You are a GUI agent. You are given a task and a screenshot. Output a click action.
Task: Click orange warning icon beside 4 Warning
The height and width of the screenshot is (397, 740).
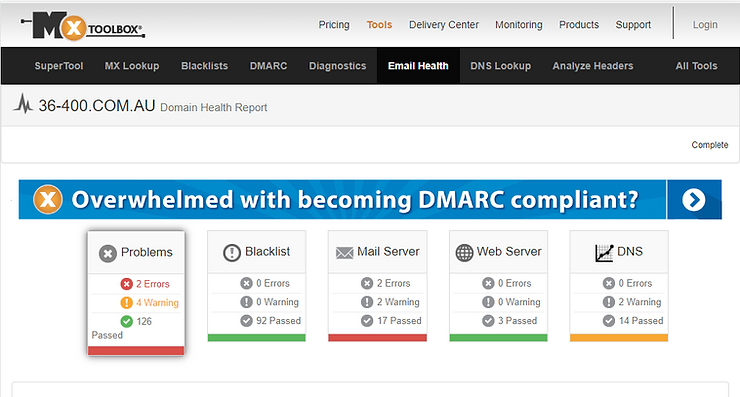[x=126, y=303]
